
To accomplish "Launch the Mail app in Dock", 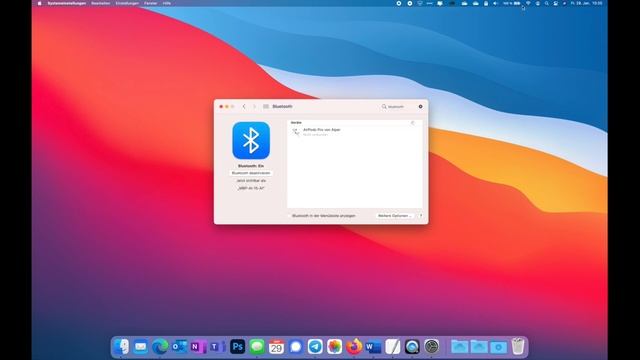I will click(x=141, y=347).
